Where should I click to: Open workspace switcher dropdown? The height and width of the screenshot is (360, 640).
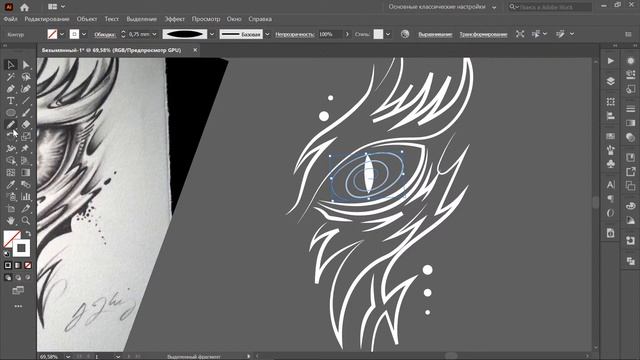point(494,7)
